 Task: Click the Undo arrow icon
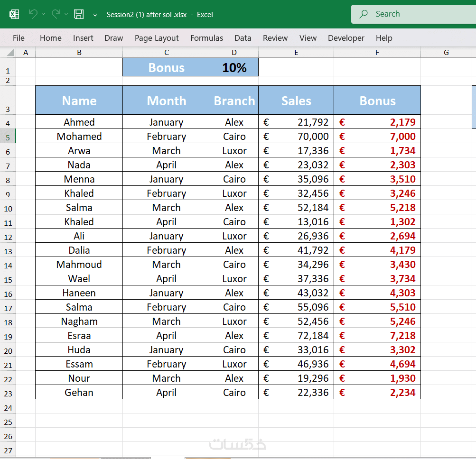[33, 14]
